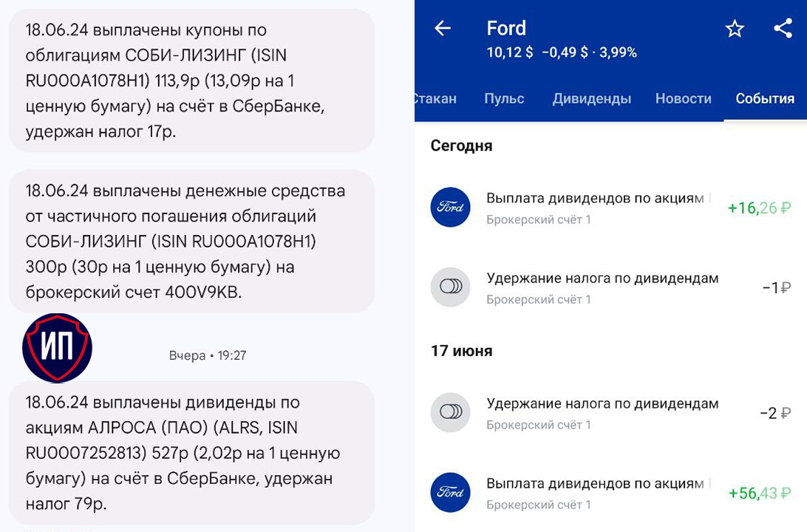Share the Ford stock page
This screenshot has width=807, height=532.
point(783,29)
